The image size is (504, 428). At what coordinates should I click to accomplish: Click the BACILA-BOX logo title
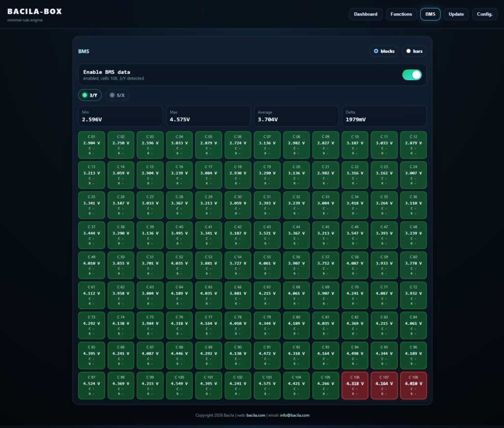35,12
